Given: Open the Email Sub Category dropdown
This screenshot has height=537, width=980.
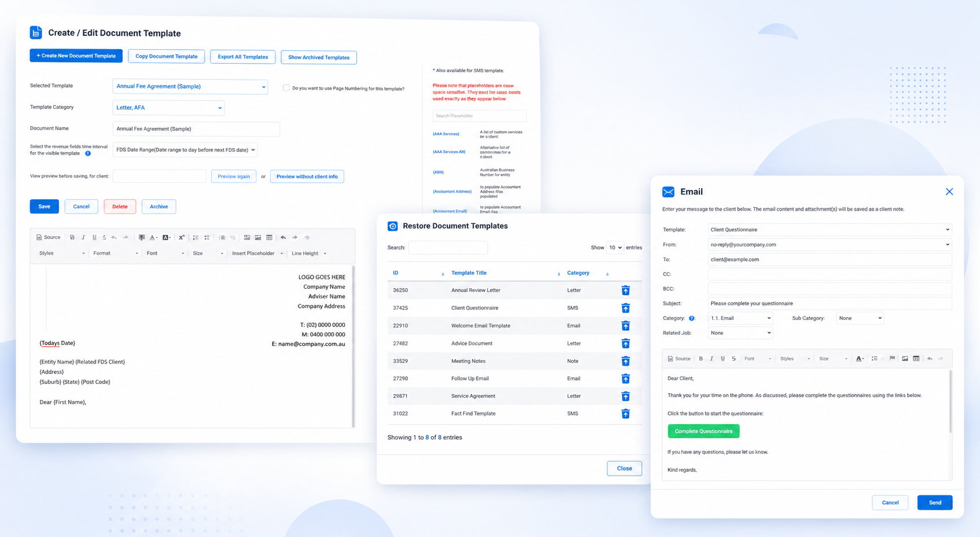Looking at the screenshot, I should click(860, 318).
